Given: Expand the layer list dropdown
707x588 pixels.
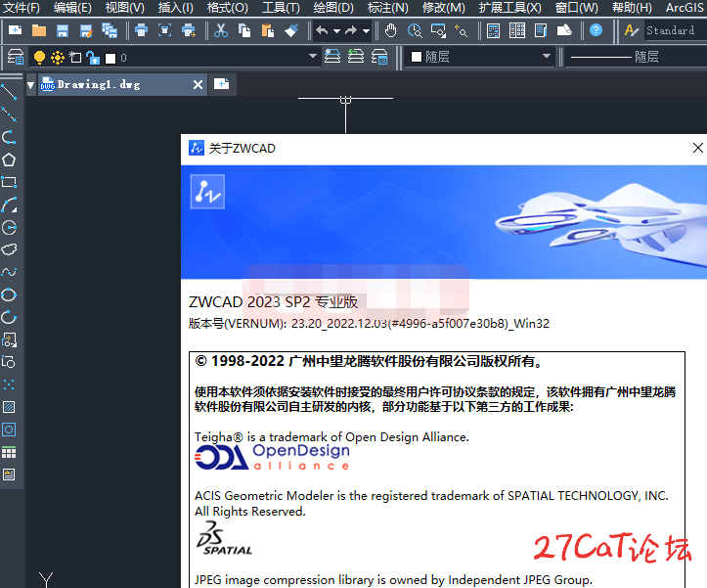Looking at the screenshot, I should pyautogui.click(x=313, y=57).
